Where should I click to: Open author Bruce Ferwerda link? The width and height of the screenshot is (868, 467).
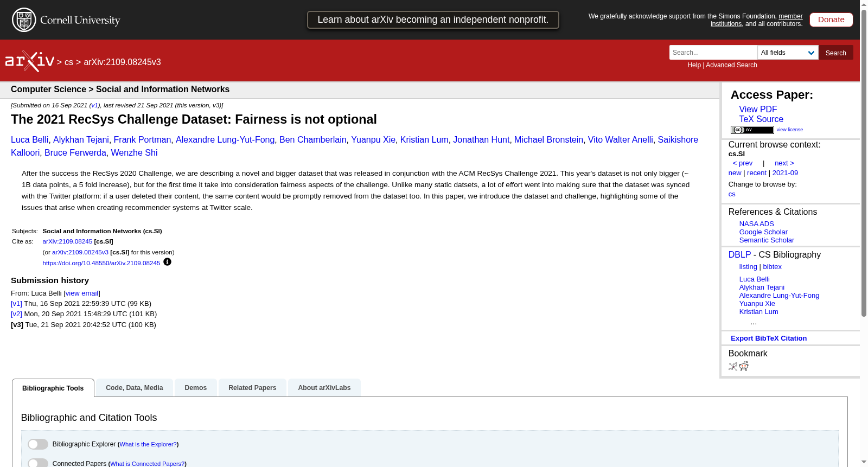click(x=75, y=153)
